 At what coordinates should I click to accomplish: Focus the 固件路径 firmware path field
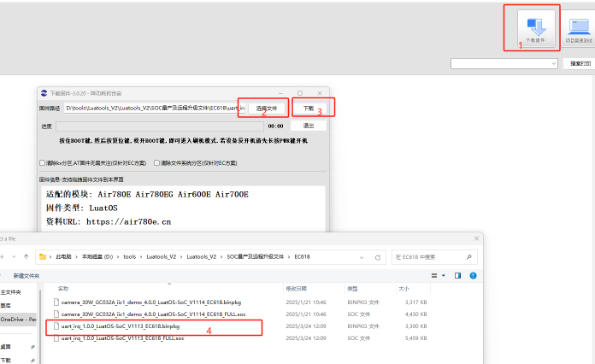[x=155, y=108]
